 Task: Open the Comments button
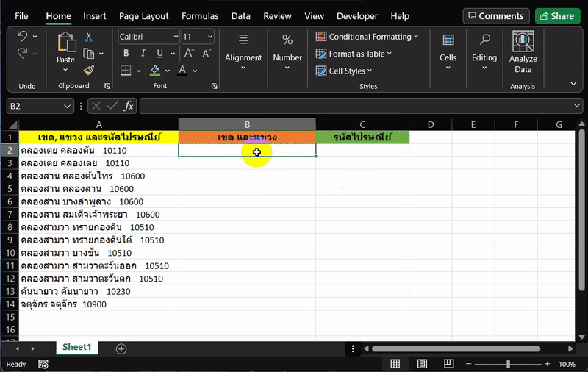pos(496,16)
